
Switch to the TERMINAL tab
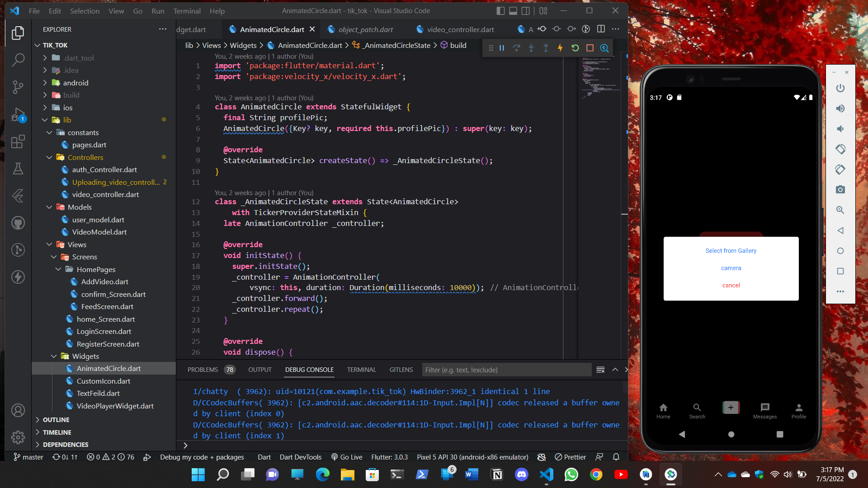pos(361,369)
